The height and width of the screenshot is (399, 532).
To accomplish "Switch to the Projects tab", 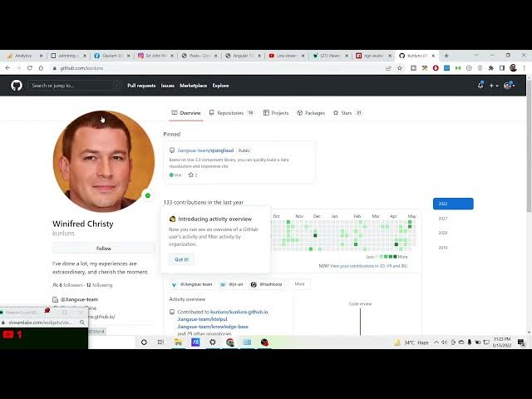I will click(x=276, y=113).
